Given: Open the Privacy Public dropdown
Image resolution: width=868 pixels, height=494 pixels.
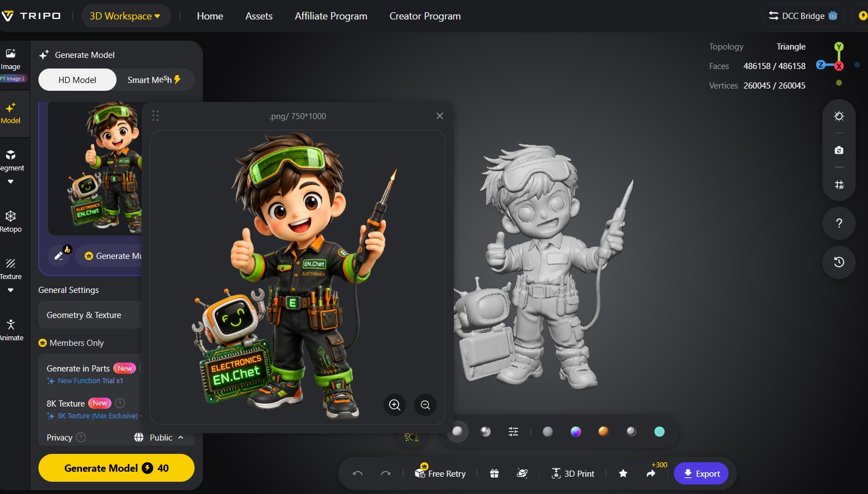Looking at the screenshot, I should tap(159, 438).
